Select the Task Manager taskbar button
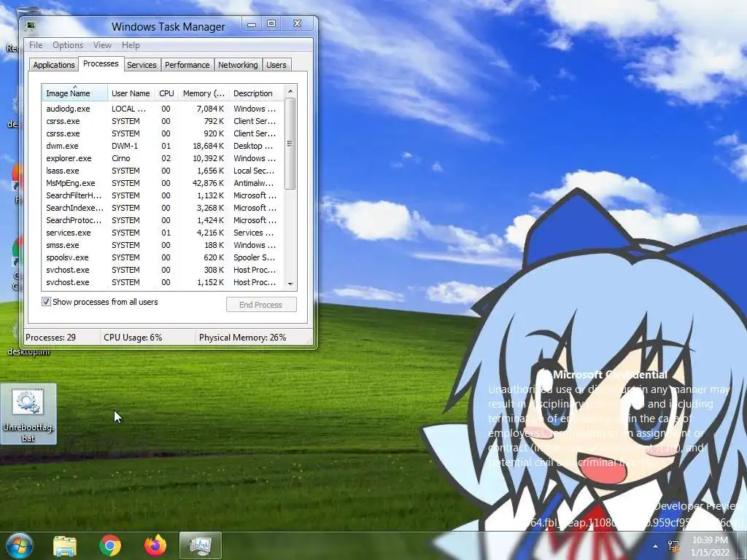Image resolution: width=747 pixels, height=560 pixels. tap(200, 545)
